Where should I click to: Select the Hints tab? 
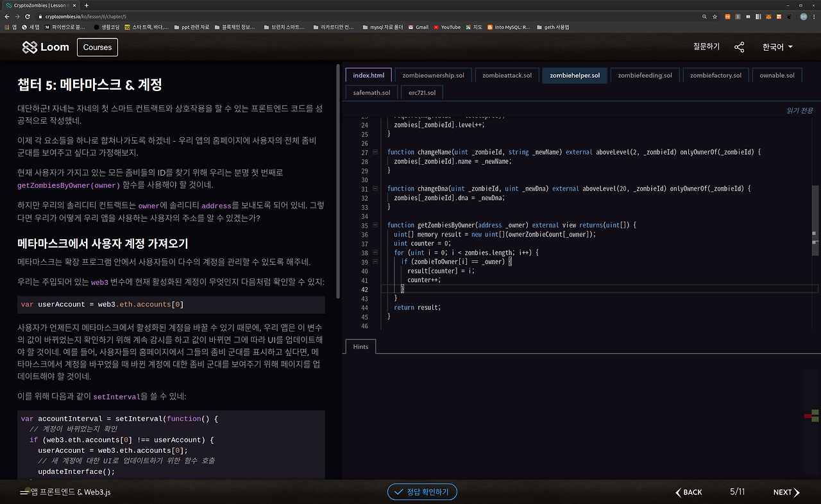point(360,346)
